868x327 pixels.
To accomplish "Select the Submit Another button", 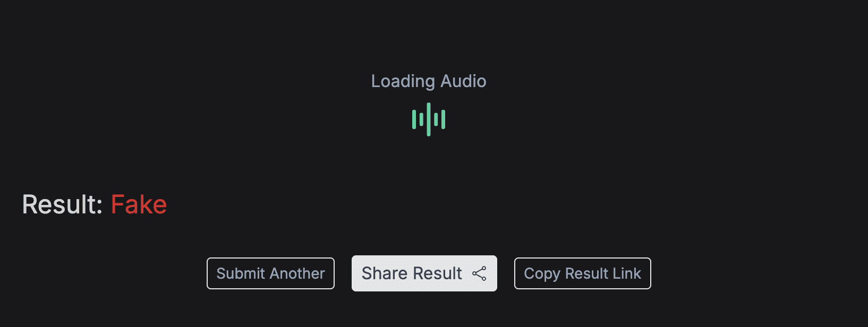I will click(x=270, y=273).
